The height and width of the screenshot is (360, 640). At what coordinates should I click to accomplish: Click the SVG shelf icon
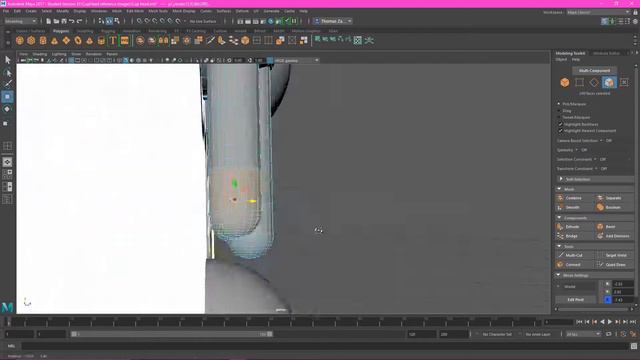[x=124, y=40]
